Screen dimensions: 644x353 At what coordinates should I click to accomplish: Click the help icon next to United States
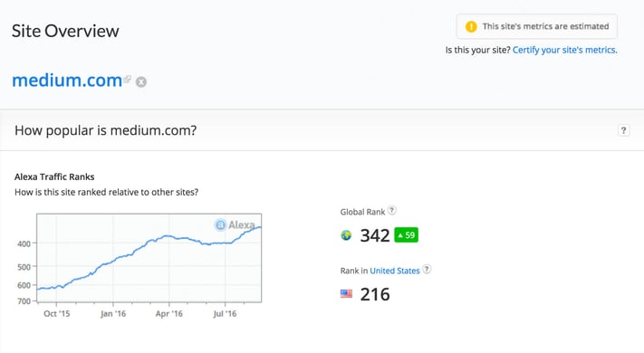click(x=427, y=269)
